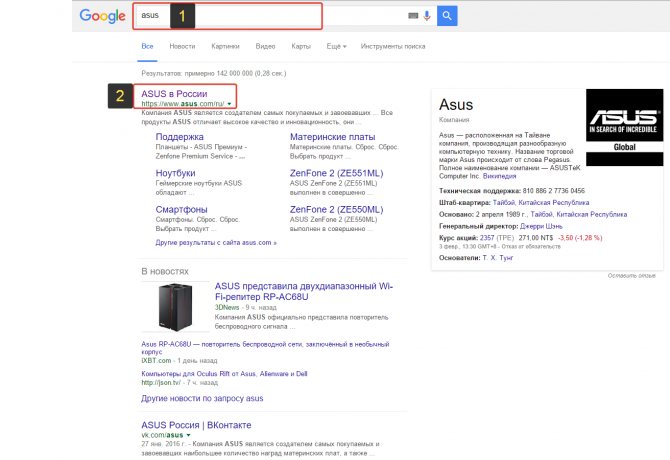Open the Смартфоны sitelink
Image resolution: width=670 pixels, height=460 pixels.
point(182,209)
